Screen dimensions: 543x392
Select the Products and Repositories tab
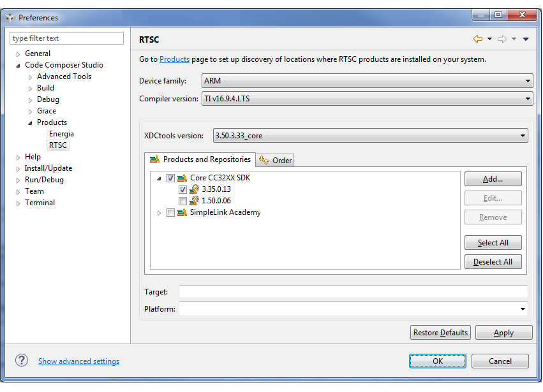tap(200, 159)
